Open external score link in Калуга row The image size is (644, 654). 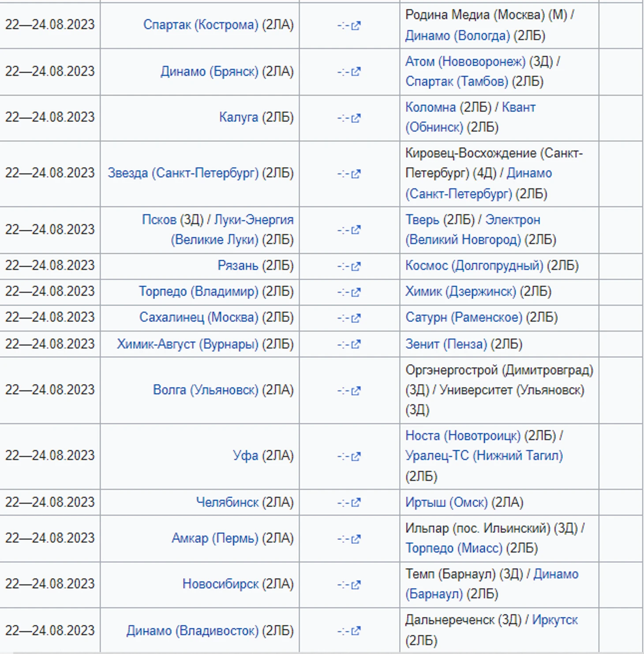tap(355, 118)
